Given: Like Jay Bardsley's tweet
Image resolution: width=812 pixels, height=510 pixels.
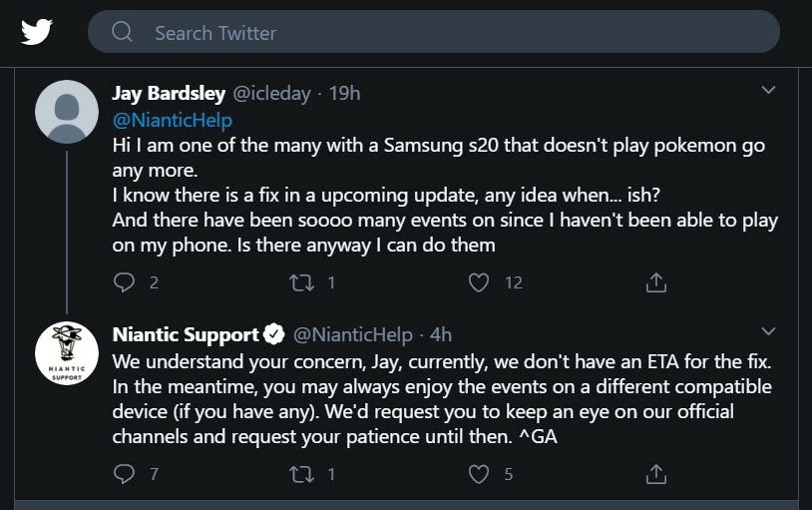Looking at the screenshot, I should (479, 282).
